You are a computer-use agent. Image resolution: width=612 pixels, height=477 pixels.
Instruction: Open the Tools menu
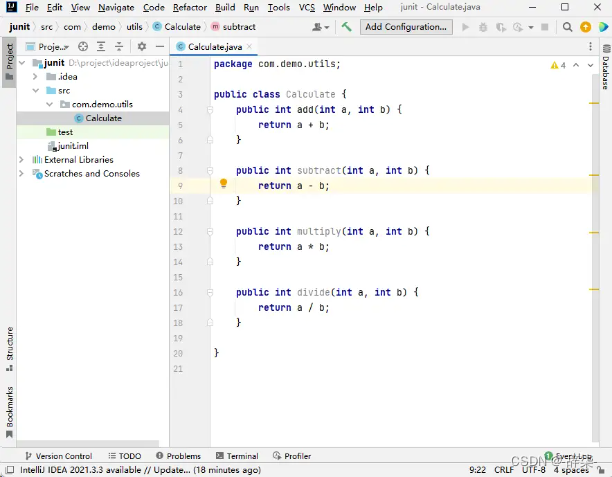coord(279,7)
